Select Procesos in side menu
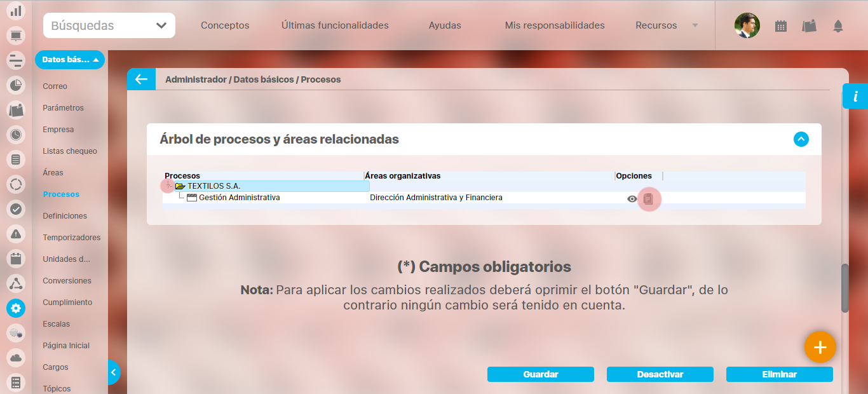Image resolution: width=868 pixels, height=394 pixels. click(x=61, y=194)
